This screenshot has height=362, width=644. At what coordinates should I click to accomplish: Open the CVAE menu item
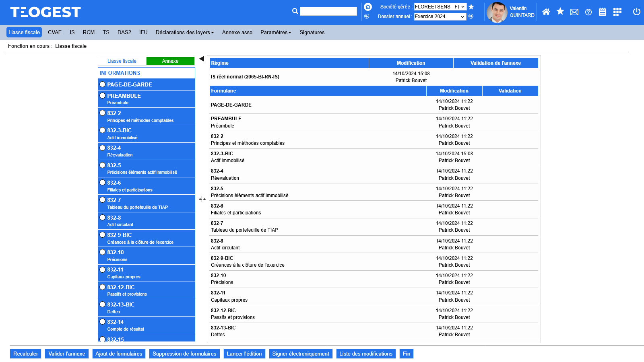click(55, 33)
